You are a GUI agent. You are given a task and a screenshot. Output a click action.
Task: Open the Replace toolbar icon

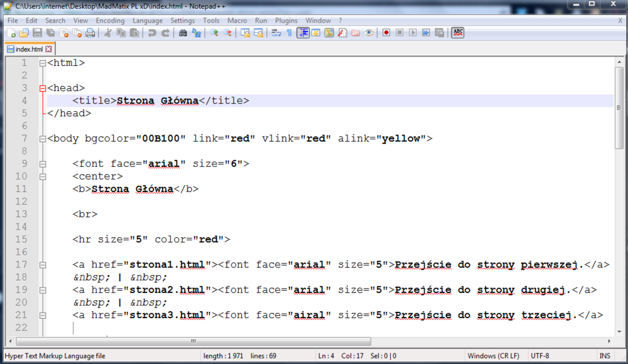[196, 33]
